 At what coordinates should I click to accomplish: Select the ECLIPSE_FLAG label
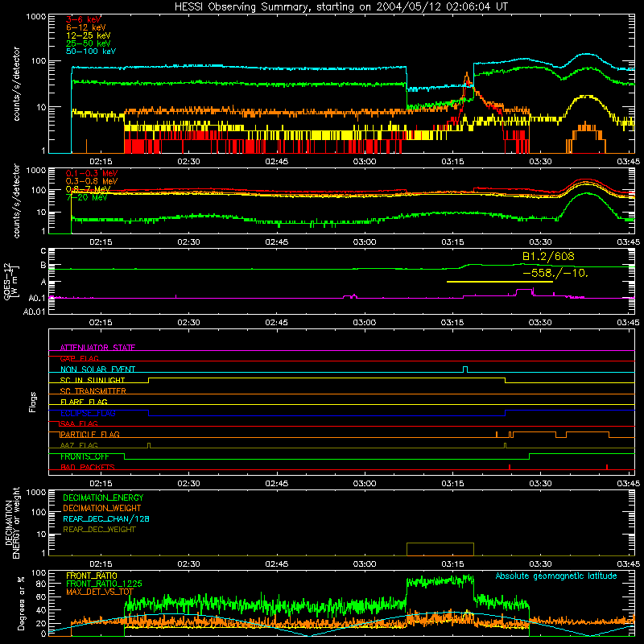[x=88, y=413]
